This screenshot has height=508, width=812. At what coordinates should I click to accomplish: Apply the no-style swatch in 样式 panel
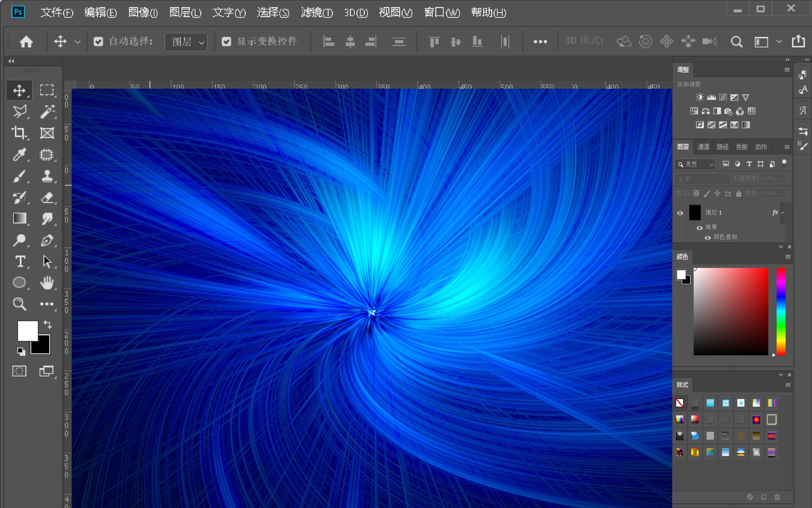click(680, 403)
